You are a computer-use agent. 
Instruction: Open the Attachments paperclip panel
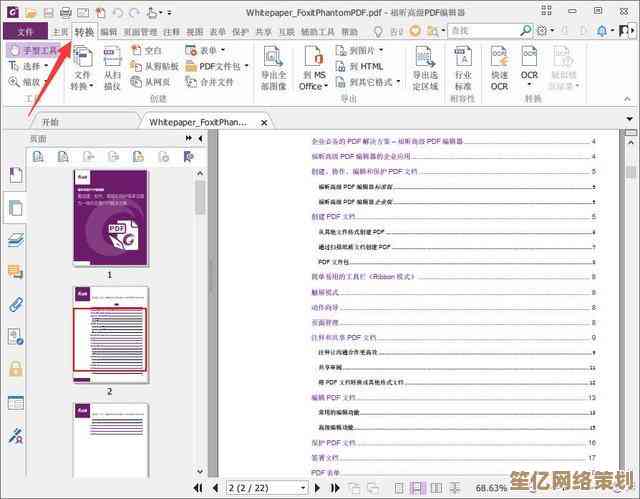point(15,305)
